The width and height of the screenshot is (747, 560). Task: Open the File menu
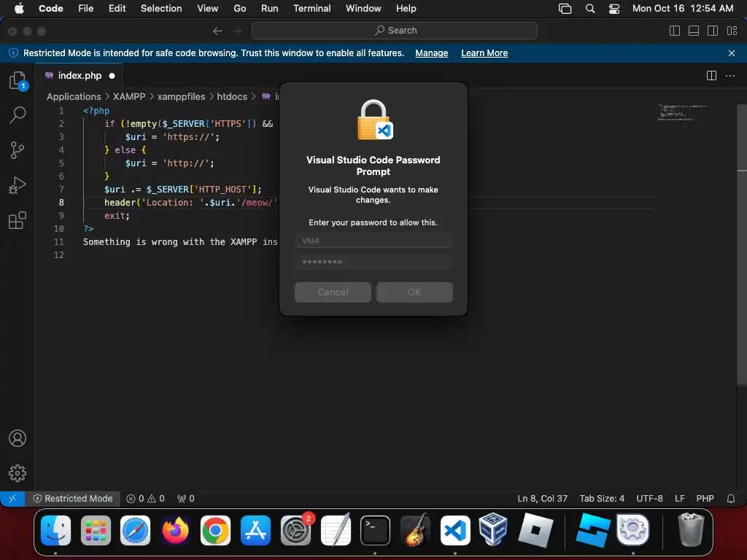point(86,9)
